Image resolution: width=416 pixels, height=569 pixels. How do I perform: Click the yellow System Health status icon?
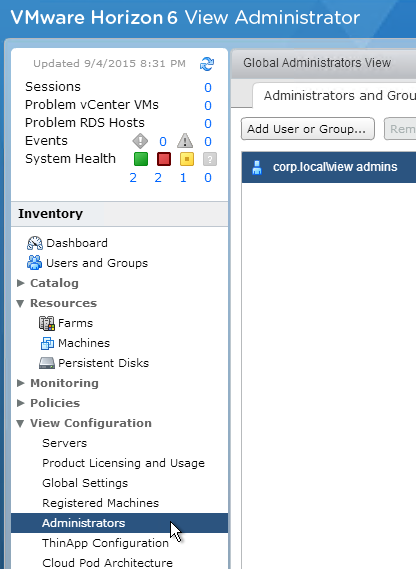click(187, 159)
